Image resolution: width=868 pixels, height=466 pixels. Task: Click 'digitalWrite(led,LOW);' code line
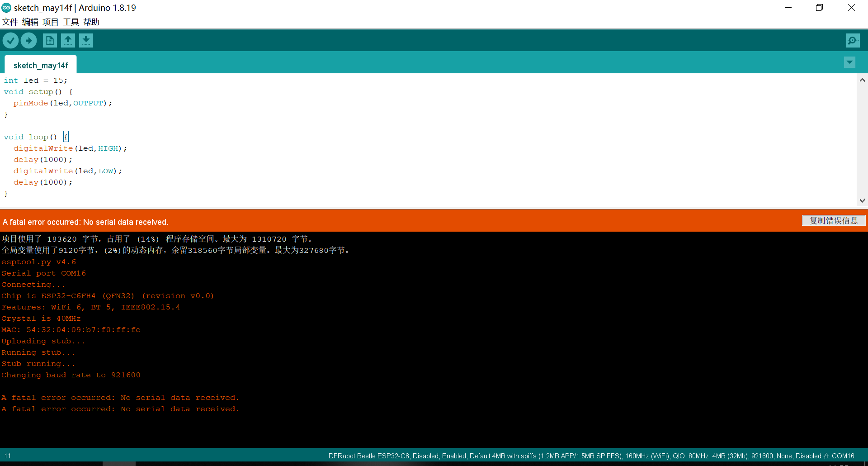(x=68, y=171)
